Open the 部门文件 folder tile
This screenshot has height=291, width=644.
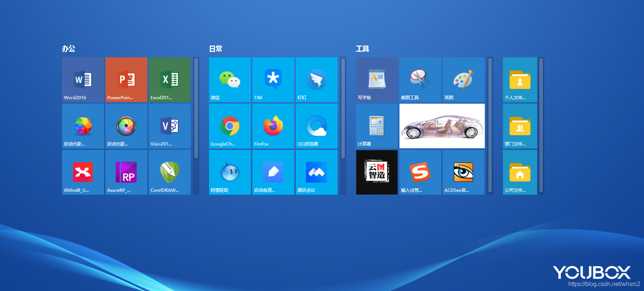520,126
